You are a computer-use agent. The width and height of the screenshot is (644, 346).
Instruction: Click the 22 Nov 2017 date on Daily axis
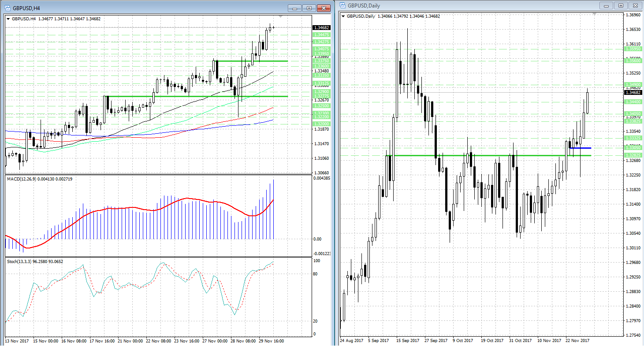577,341
